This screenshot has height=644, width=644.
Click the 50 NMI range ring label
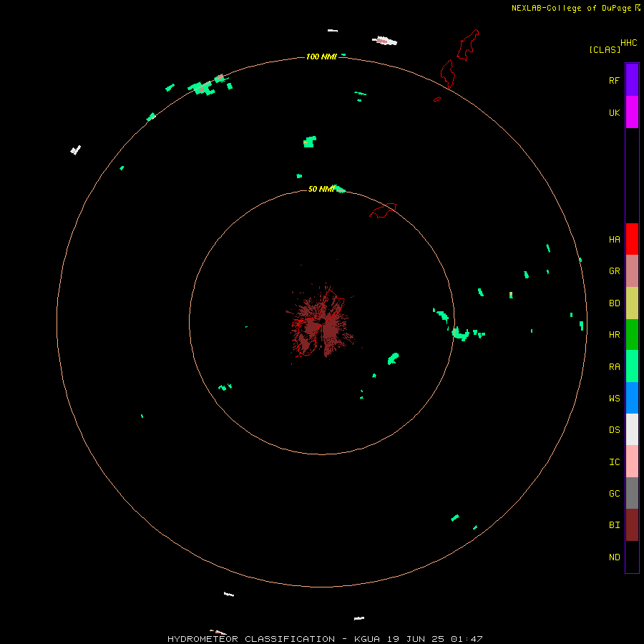(321, 189)
